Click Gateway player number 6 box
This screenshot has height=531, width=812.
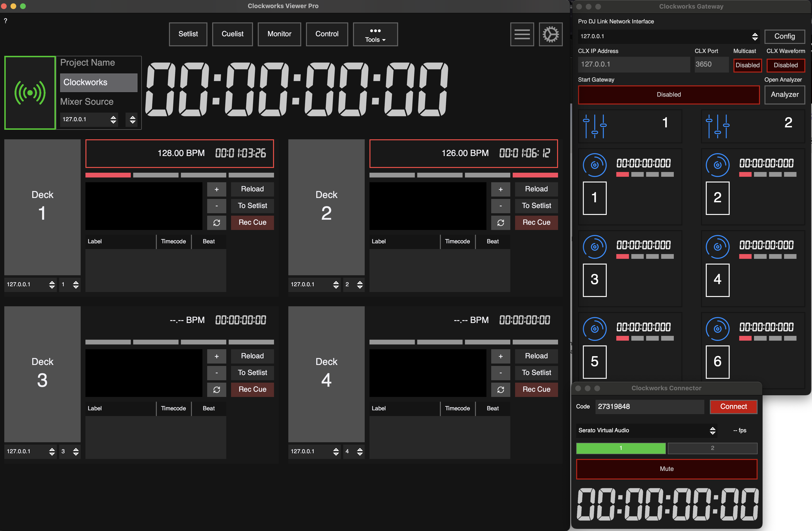(x=717, y=362)
